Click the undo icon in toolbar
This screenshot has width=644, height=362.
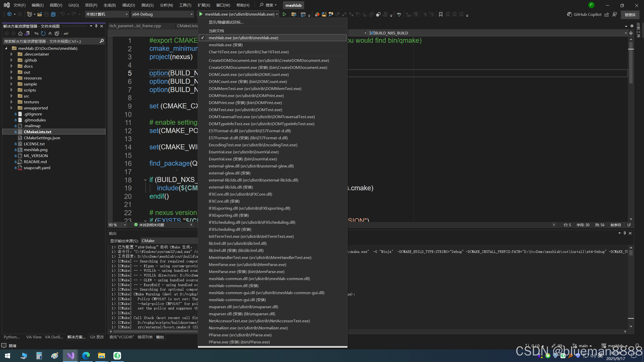(63, 14)
